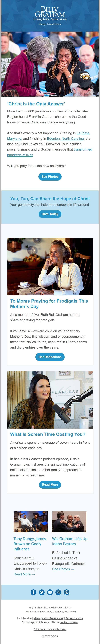Open the Facebook social icon
100x644 pixels.
[33, 592]
